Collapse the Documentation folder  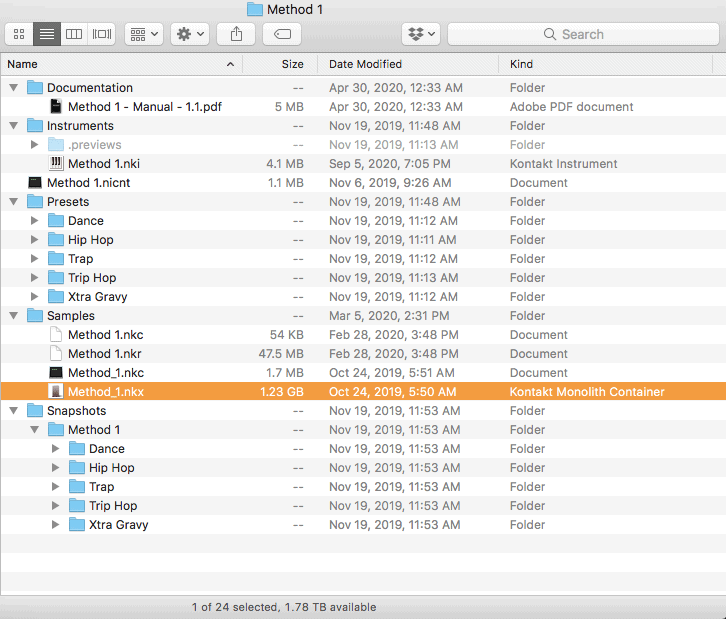pyautogui.click(x=14, y=88)
